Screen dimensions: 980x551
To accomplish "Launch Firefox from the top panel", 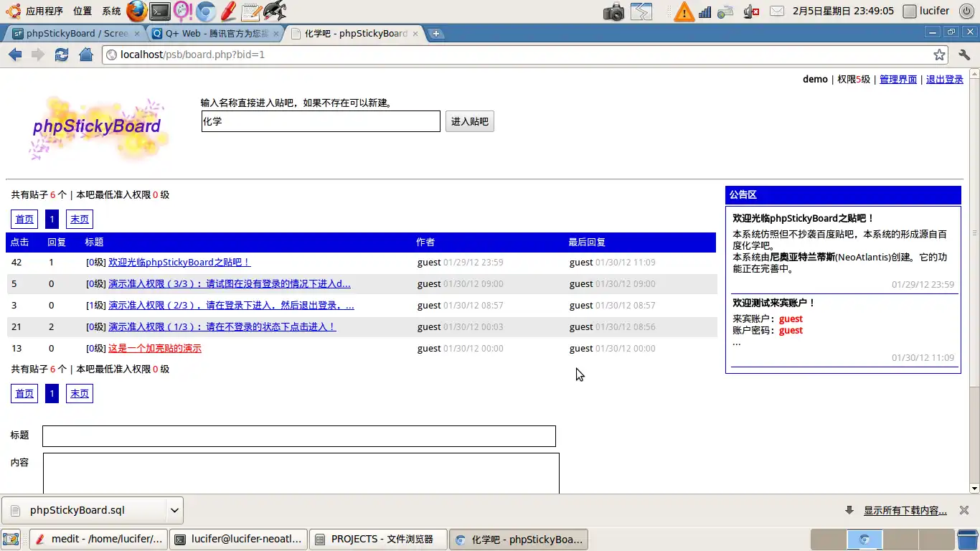I will coord(137,11).
